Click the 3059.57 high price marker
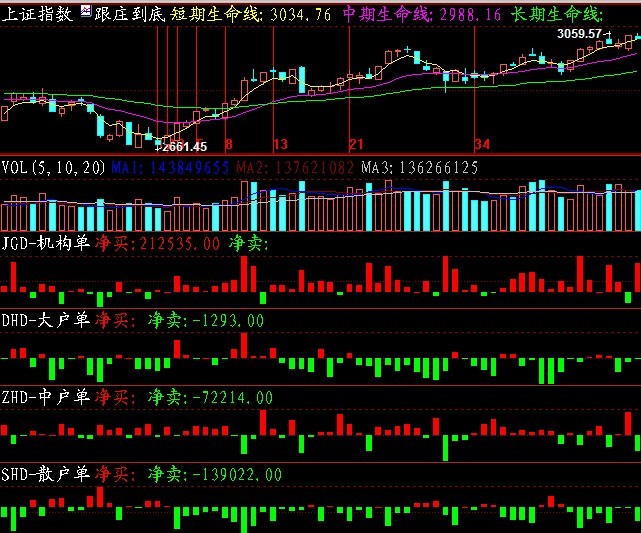This screenshot has height=533, width=641. [x=579, y=34]
